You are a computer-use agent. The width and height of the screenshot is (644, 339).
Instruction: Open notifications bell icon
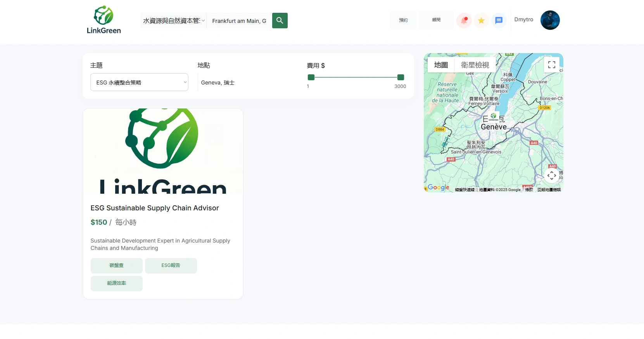point(464,21)
